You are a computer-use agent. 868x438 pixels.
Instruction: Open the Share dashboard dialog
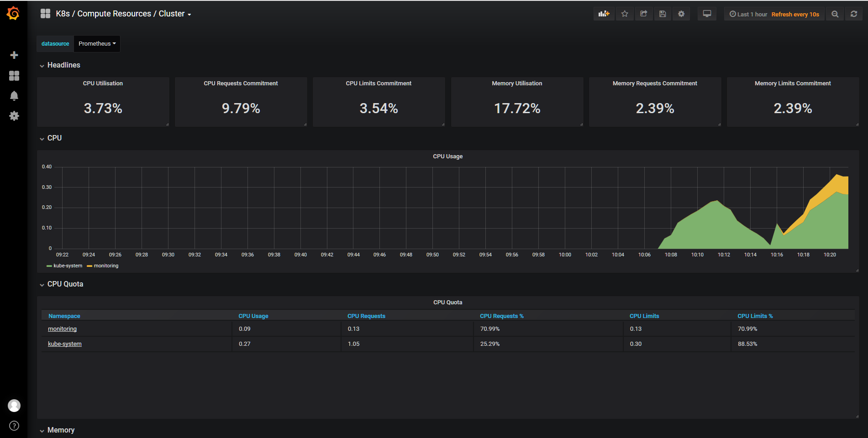[644, 14]
